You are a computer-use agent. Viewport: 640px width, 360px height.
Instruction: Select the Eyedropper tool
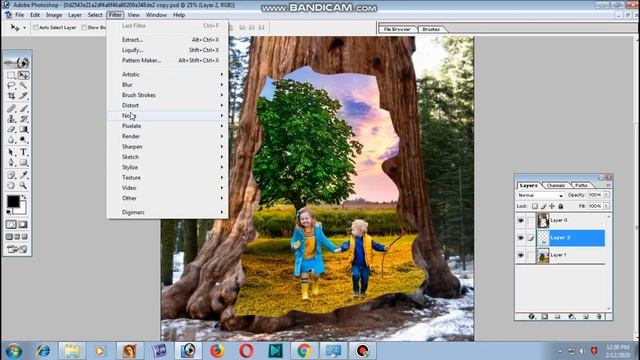tap(23, 175)
